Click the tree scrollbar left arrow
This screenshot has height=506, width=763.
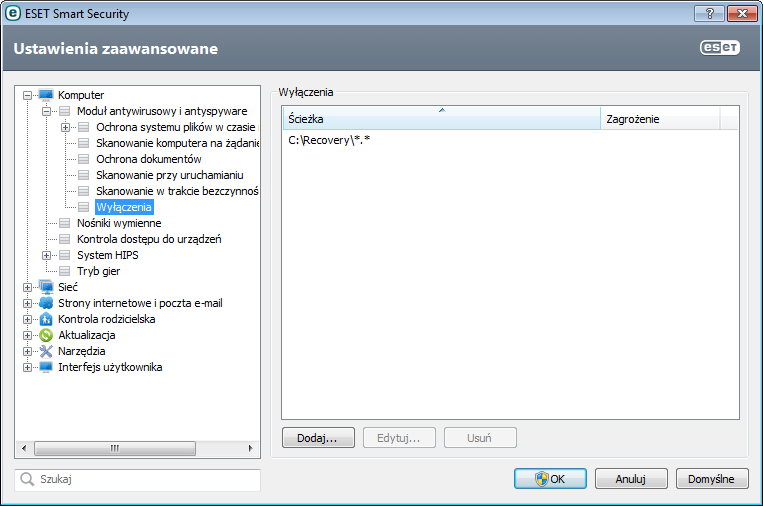[25, 448]
